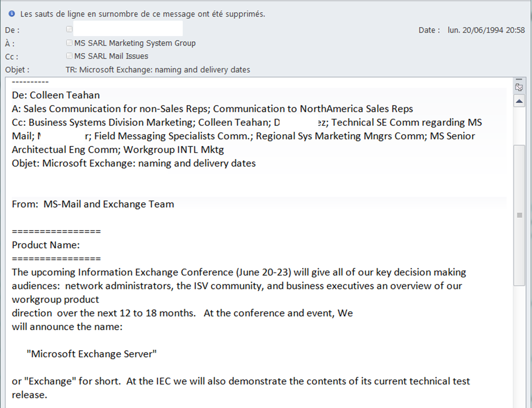
Task: Click "De: Colleen Teahan" line in message body
Action: [x=56, y=95]
